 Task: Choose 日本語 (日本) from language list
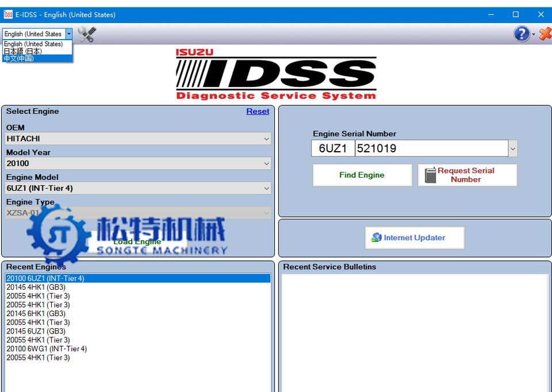tap(37, 51)
